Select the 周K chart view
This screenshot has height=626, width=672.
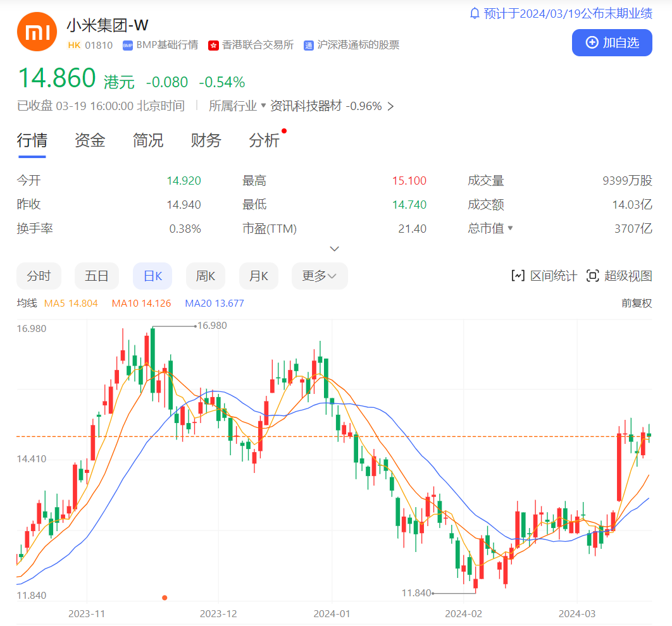point(205,276)
